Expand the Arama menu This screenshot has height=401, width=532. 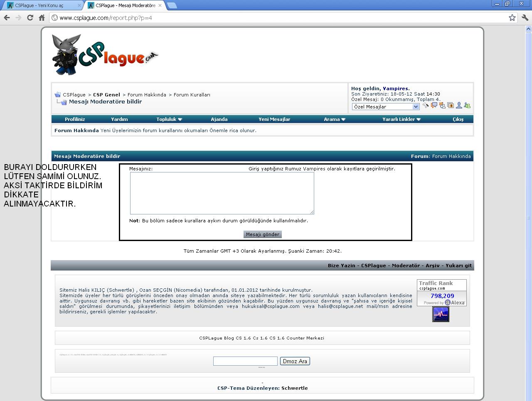tap(335, 119)
